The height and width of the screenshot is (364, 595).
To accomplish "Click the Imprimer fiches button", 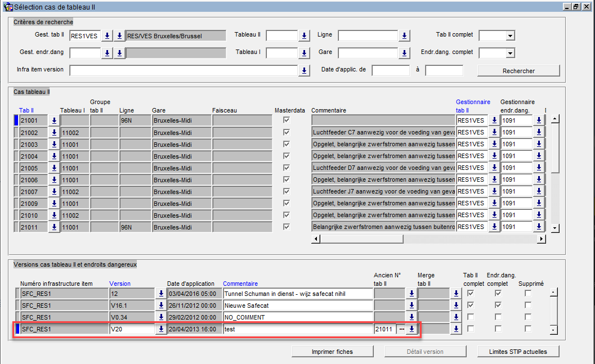I will tap(333, 352).
